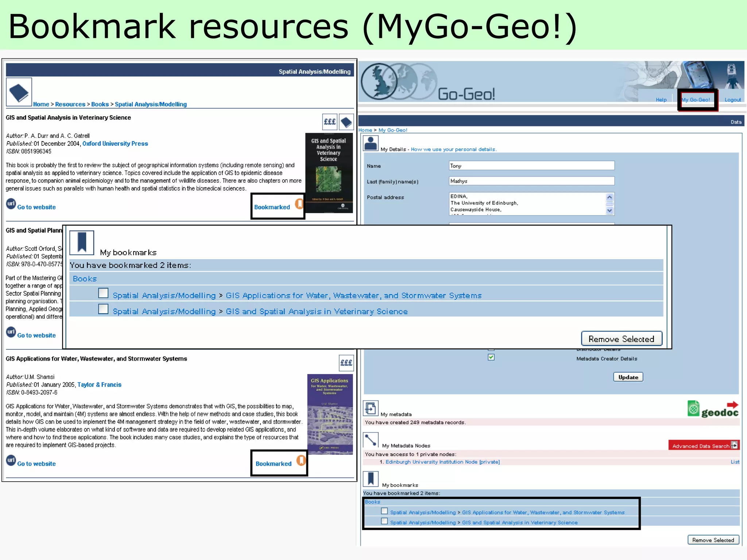Click the Update button

click(x=628, y=377)
